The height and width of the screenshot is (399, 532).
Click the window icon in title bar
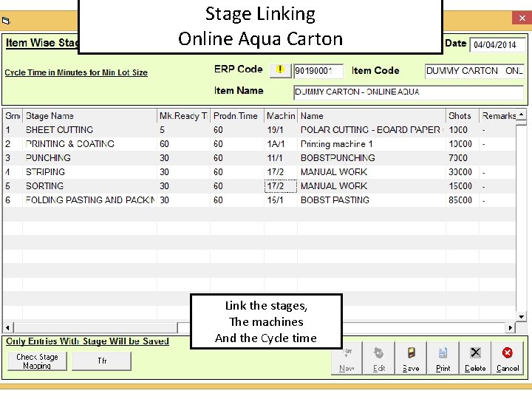point(6,21)
